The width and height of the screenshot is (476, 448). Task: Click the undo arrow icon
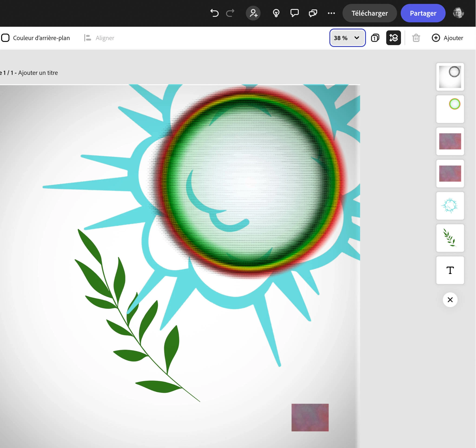(x=214, y=13)
